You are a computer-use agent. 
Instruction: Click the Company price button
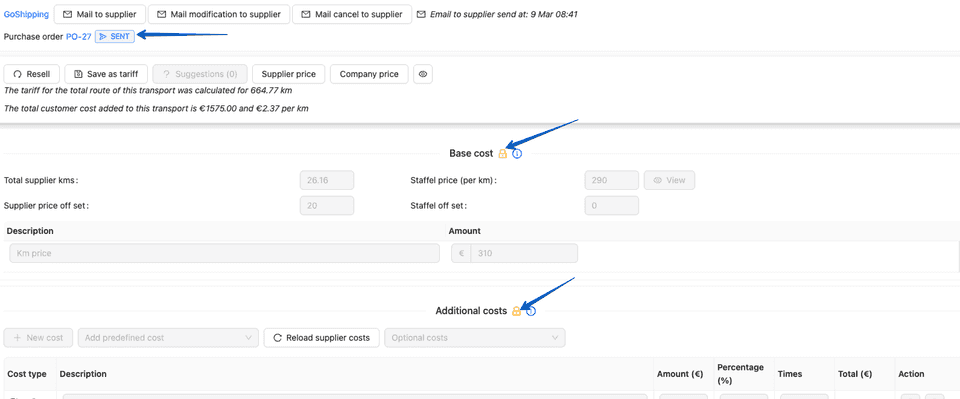(x=369, y=74)
